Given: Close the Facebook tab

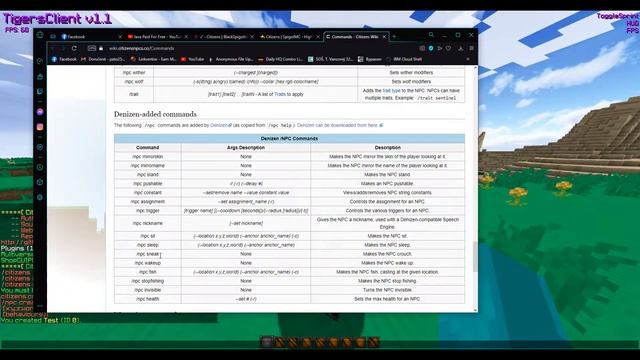Looking at the screenshot, I should pos(120,37).
